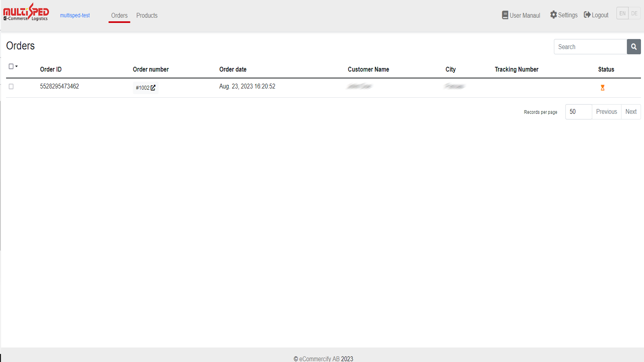Open the multisped-test store link
This screenshot has width=644, height=362.
[75, 15]
